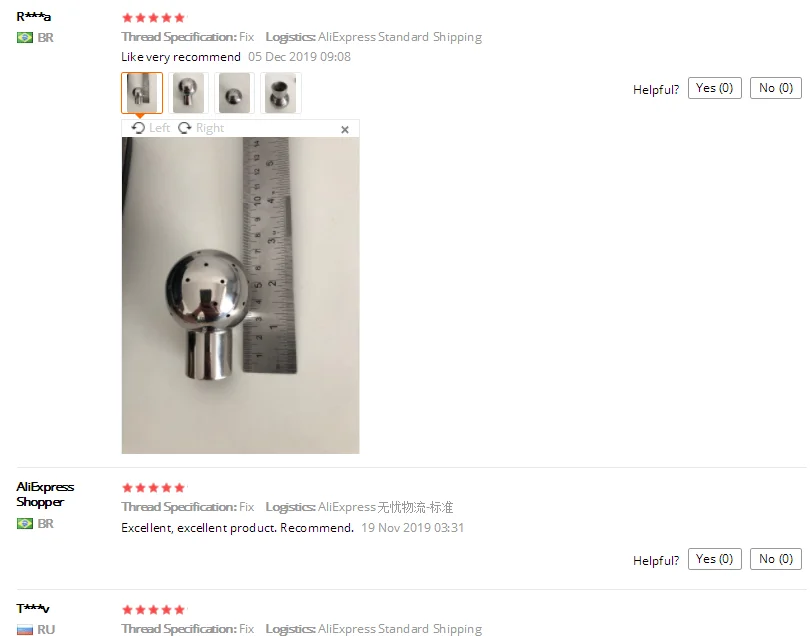Click the AliExpress Shopper reviewer name
810x636 pixels.
pyautogui.click(x=45, y=494)
